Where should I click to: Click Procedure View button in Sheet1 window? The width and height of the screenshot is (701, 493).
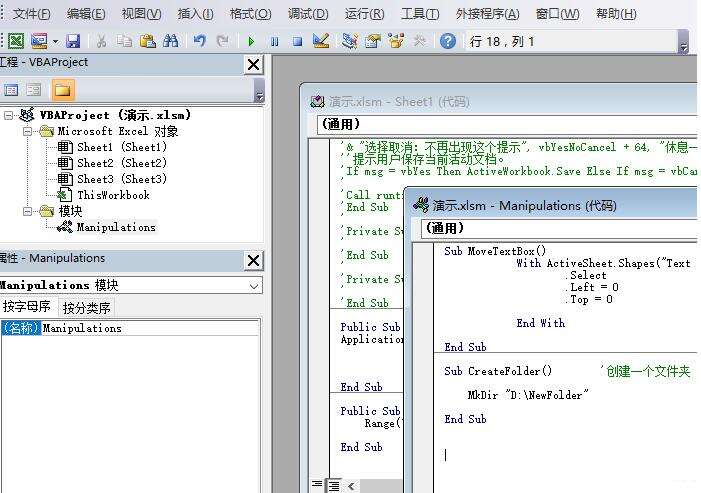coord(317,485)
